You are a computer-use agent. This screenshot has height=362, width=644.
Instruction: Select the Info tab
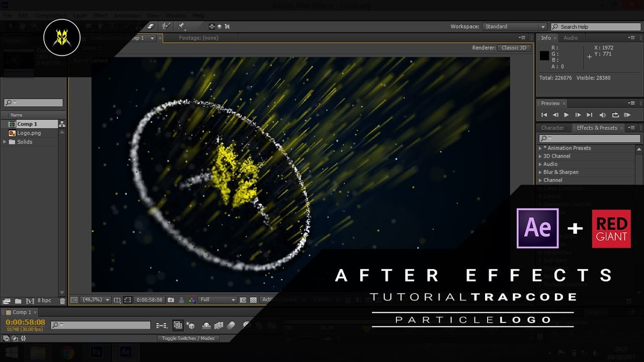click(x=546, y=38)
